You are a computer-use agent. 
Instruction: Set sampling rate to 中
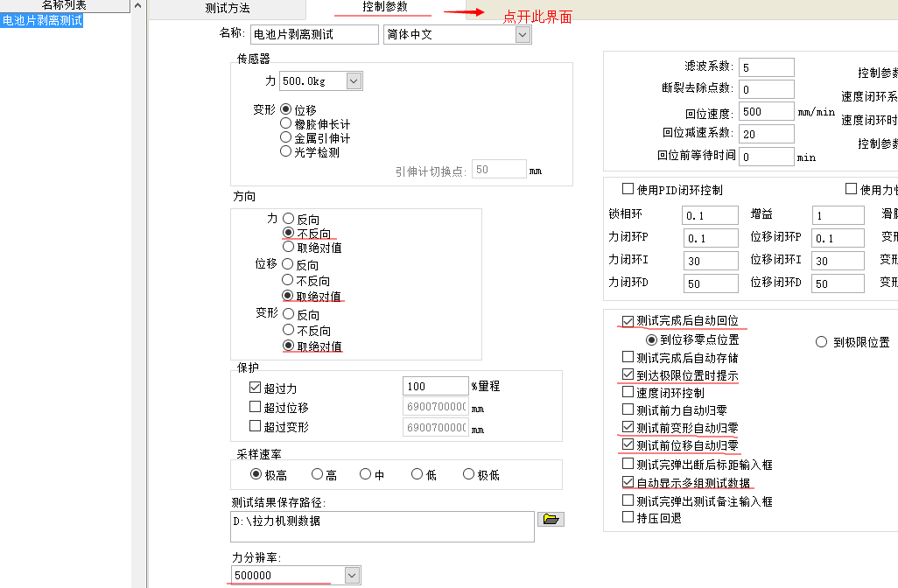coord(365,474)
